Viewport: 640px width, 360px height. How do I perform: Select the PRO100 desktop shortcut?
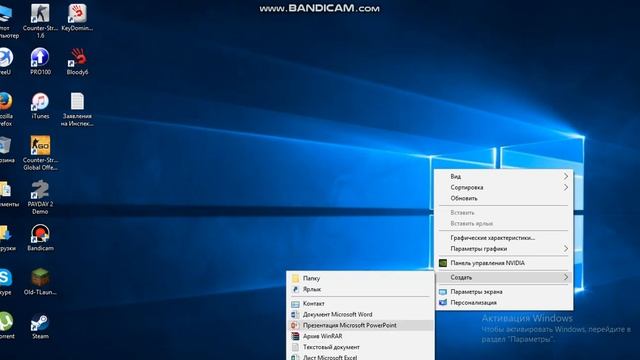click(x=40, y=61)
